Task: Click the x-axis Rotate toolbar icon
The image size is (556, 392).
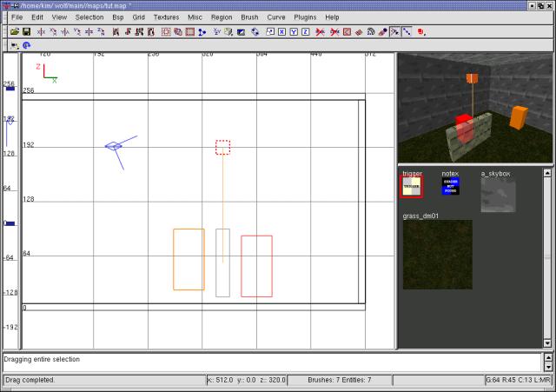Action: pyautogui.click(x=53, y=32)
